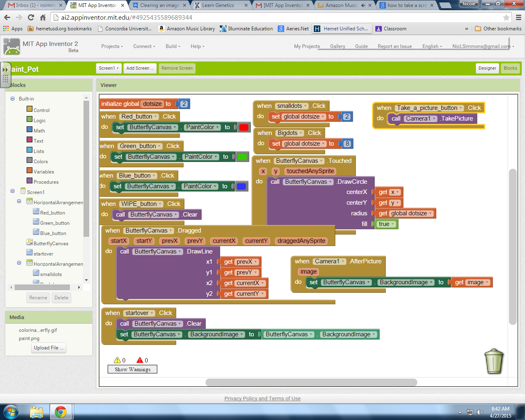Open the Build menu
The image size is (525, 420).
pos(173,46)
